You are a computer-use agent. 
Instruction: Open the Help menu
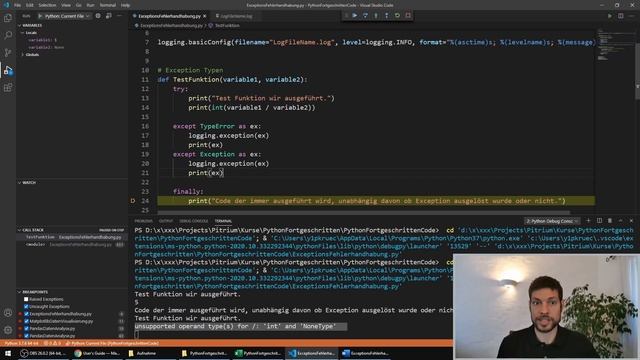point(125,5)
